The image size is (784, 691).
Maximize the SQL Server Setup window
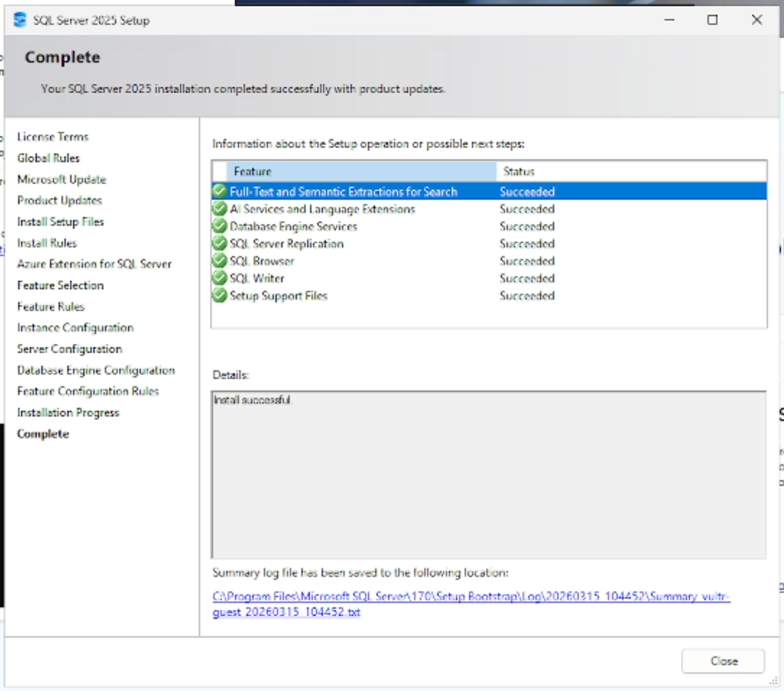click(x=712, y=20)
